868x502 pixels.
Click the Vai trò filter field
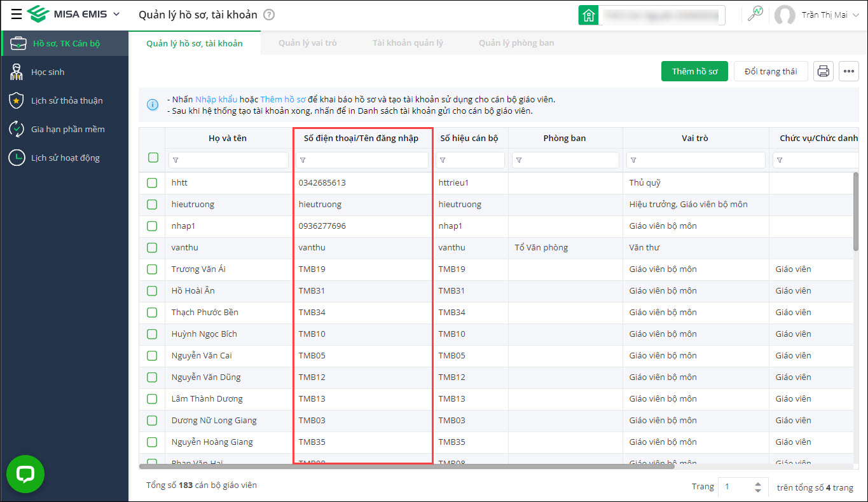(x=696, y=160)
